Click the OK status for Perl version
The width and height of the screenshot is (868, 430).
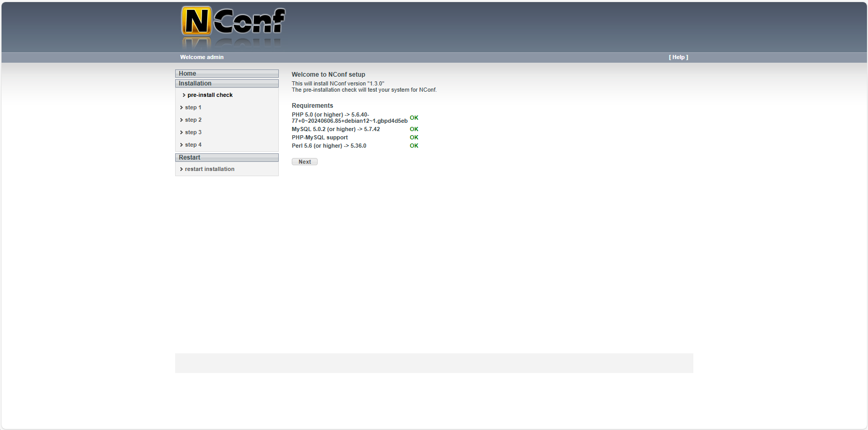click(x=414, y=146)
